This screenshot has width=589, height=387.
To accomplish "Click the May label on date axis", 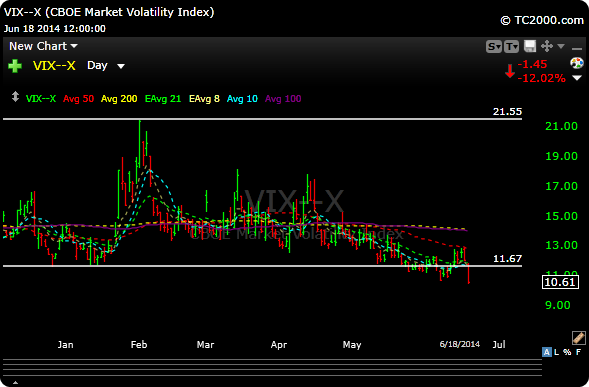I will (352, 345).
